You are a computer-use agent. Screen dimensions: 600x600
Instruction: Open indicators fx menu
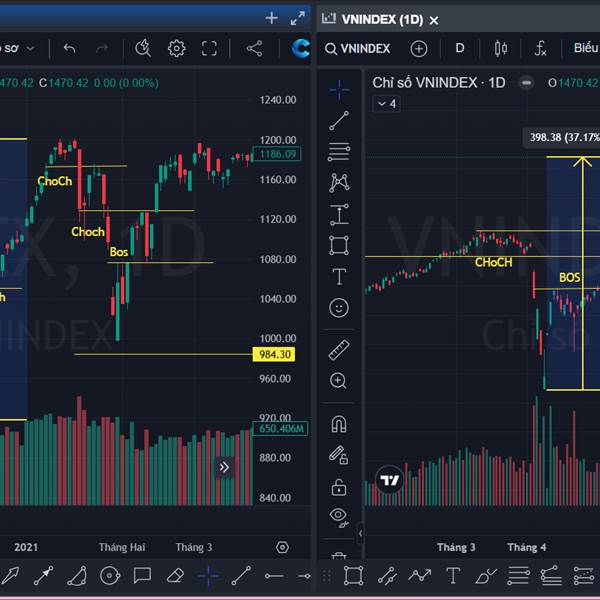click(540, 49)
